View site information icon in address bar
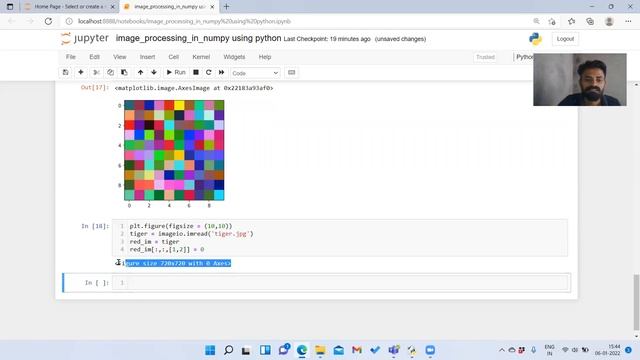640x360 pixels. [x=69, y=21]
